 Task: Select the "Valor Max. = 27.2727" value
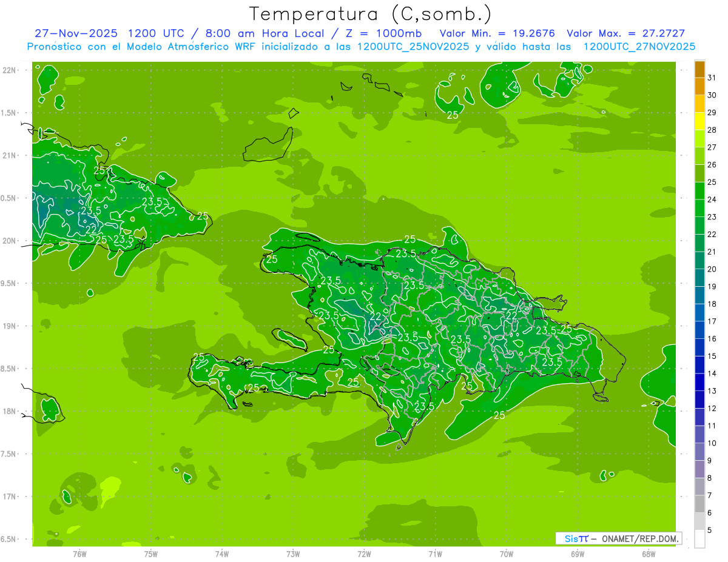pos(626,33)
